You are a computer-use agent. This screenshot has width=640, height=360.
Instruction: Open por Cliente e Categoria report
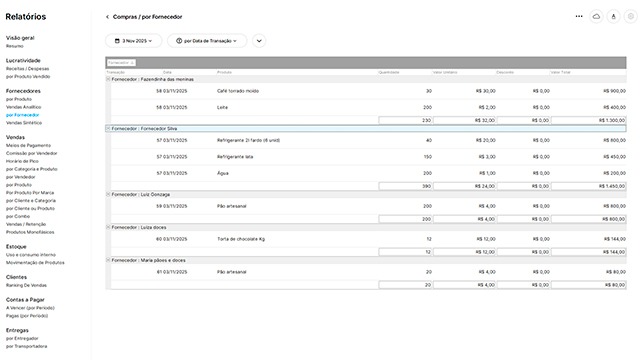[x=31, y=200]
